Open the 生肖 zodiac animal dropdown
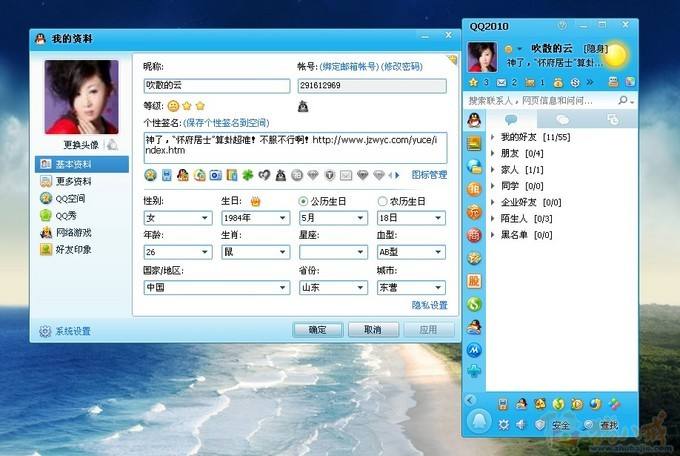The image size is (680, 456). (255, 252)
